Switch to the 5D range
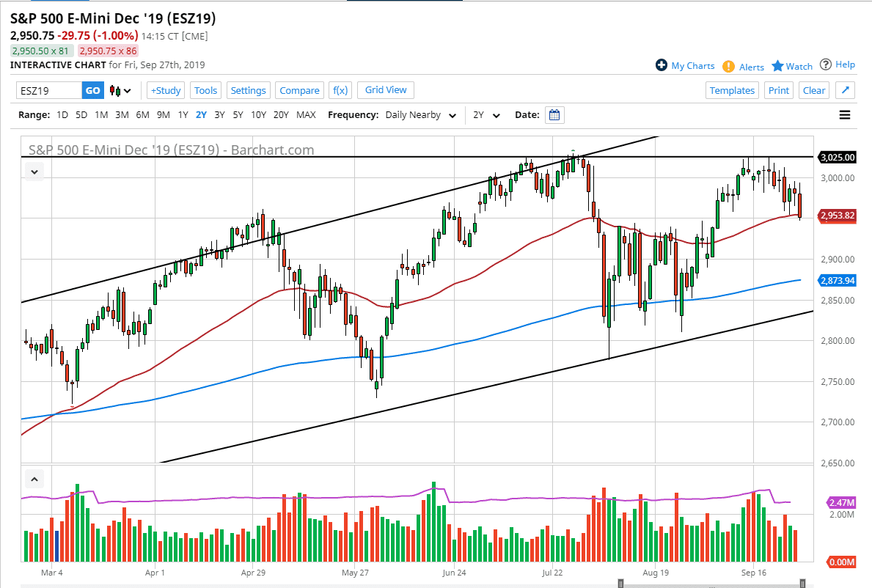The width and height of the screenshot is (872, 588). click(81, 114)
